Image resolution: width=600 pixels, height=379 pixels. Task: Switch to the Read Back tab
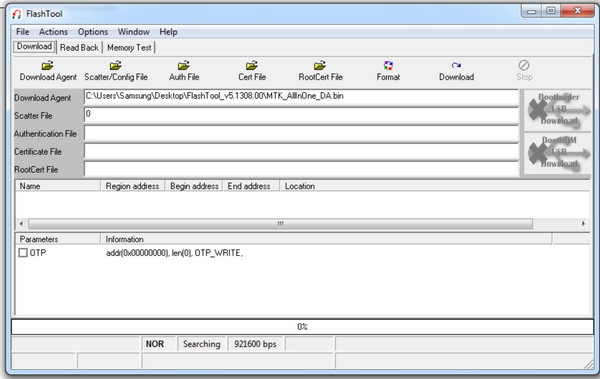click(79, 47)
